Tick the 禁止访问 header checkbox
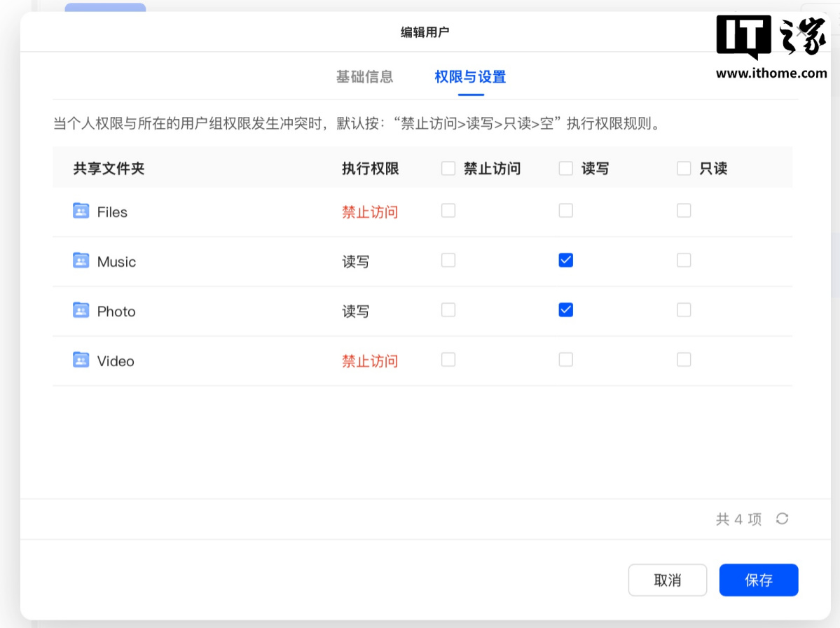Image resolution: width=840 pixels, height=628 pixels. (448, 168)
